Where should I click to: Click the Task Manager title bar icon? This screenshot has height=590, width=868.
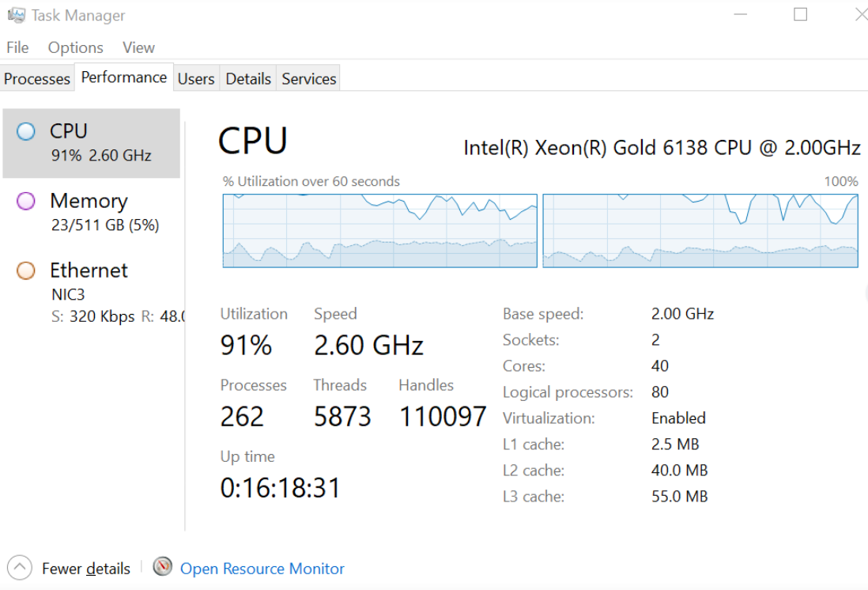tap(16, 15)
